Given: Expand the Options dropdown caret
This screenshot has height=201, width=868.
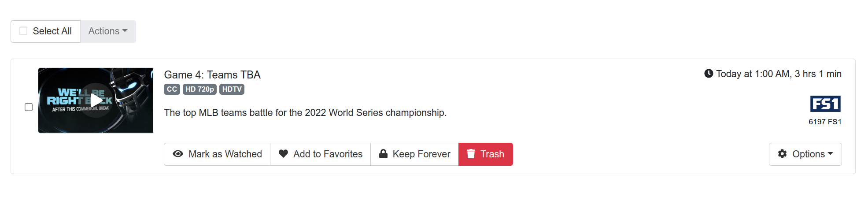Looking at the screenshot, I should click(x=831, y=154).
